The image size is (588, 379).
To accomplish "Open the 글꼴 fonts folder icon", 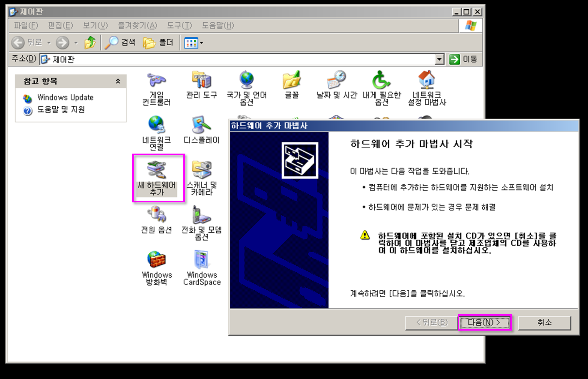I will pos(292,85).
